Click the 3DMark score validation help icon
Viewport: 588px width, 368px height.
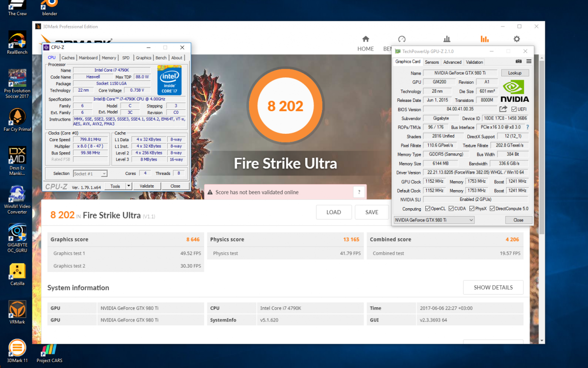click(359, 192)
